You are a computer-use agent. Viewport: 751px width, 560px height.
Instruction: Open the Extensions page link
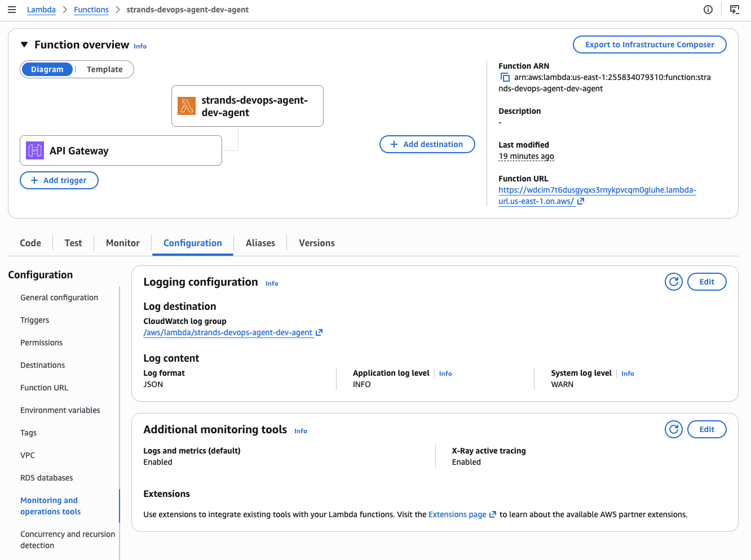457,514
